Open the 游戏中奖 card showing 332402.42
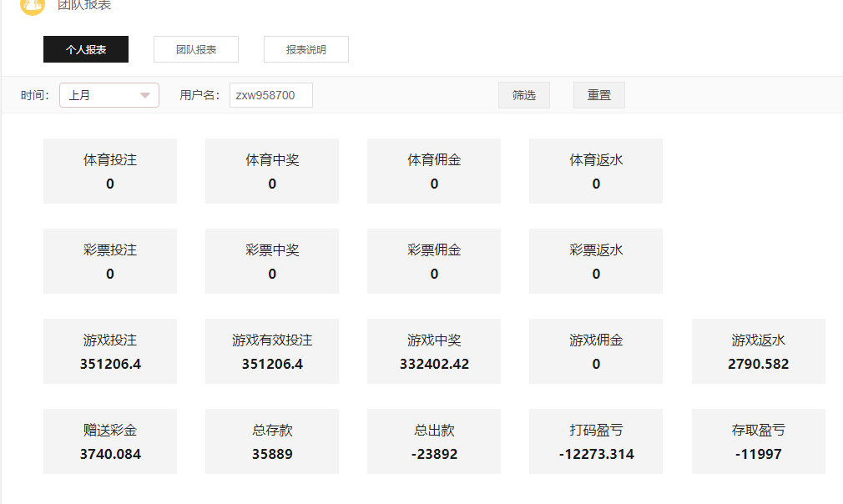Image resolution: width=843 pixels, height=504 pixels. tap(434, 351)
